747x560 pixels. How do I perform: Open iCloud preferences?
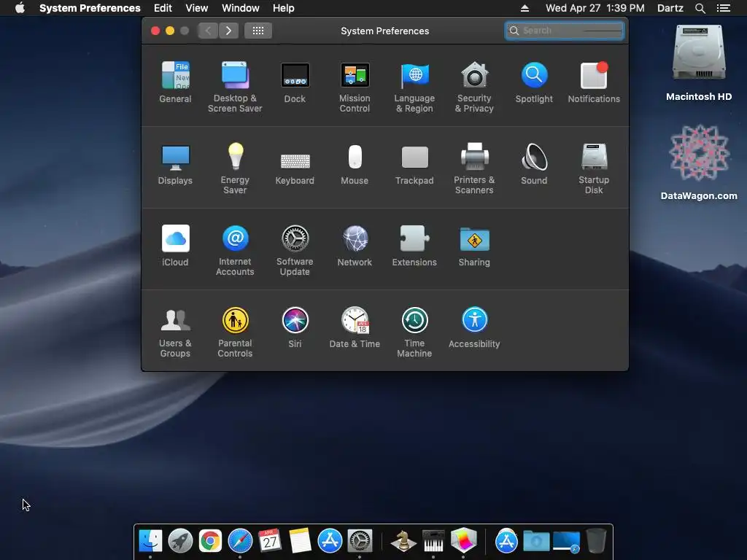(x=175, y=245)
